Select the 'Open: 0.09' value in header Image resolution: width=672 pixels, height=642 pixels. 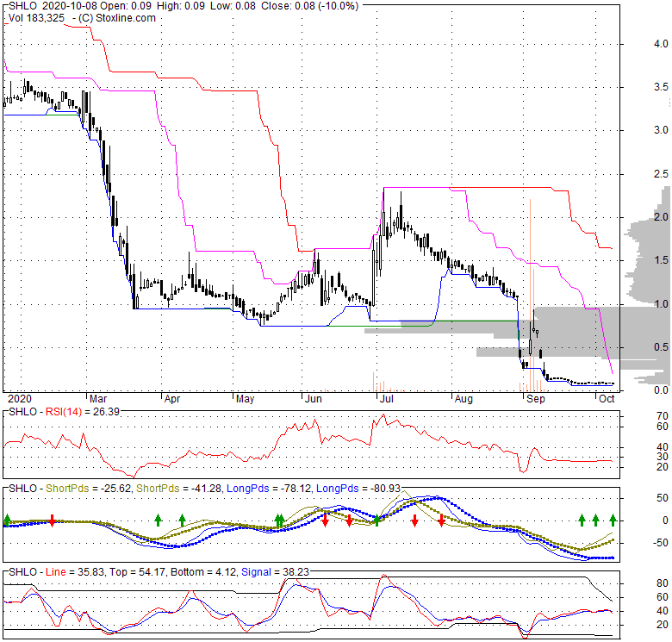[128, 6]
